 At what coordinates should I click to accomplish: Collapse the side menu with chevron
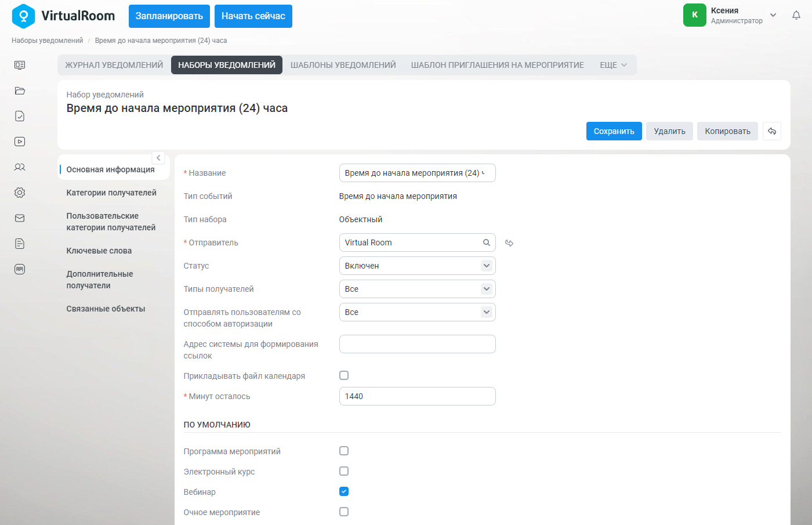click(x=158, y=158)
